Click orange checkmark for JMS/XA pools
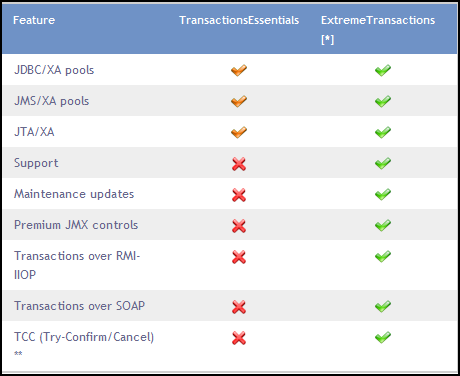 click(x=239, y=101)
